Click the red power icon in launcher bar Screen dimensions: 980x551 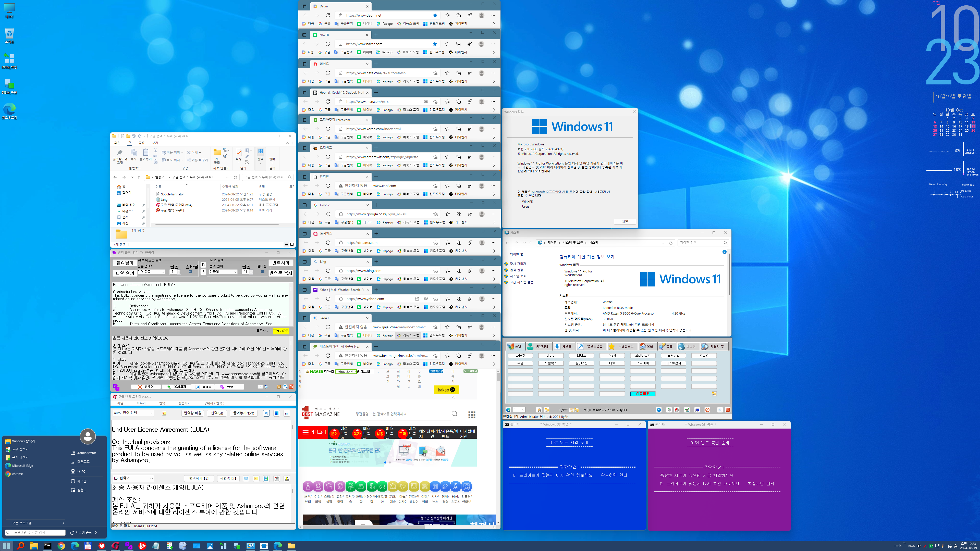(728, 410)
